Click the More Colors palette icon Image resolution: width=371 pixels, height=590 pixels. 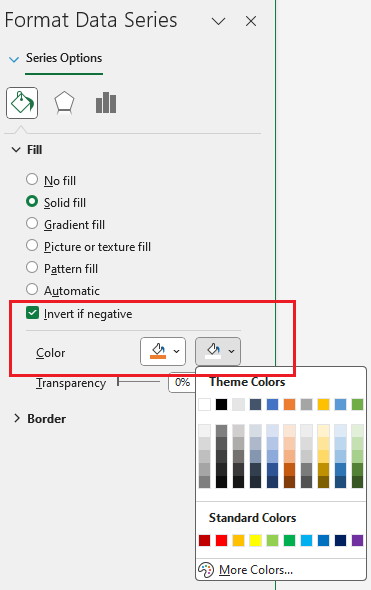206,570
